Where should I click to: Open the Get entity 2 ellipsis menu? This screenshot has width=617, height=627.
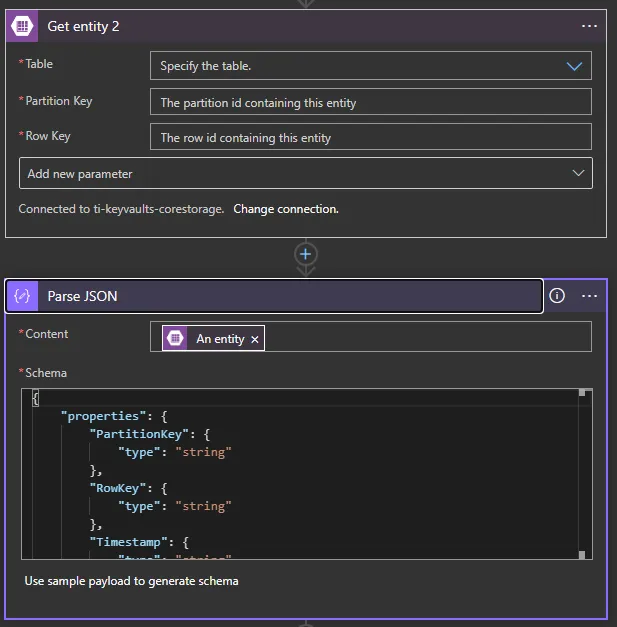click(x=589, y=26)
